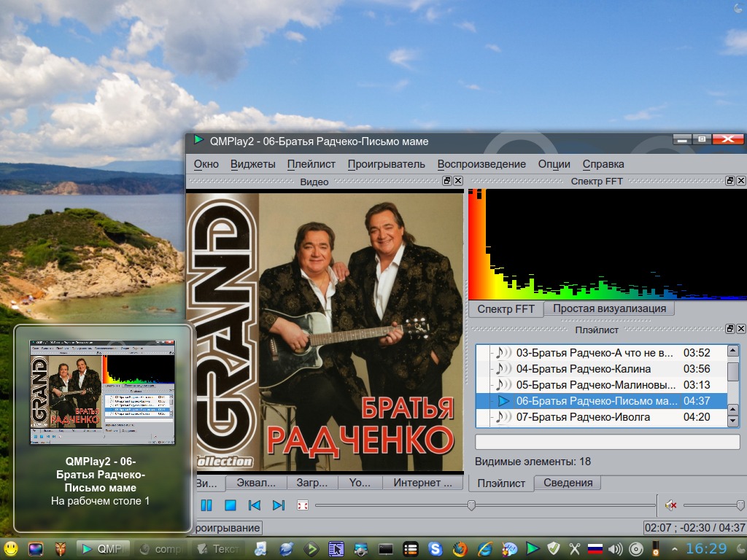Open the Проигрыватель menu
The width and height of the screenshot is (747, 560).
pyautogui.click(x=387, y=164)
